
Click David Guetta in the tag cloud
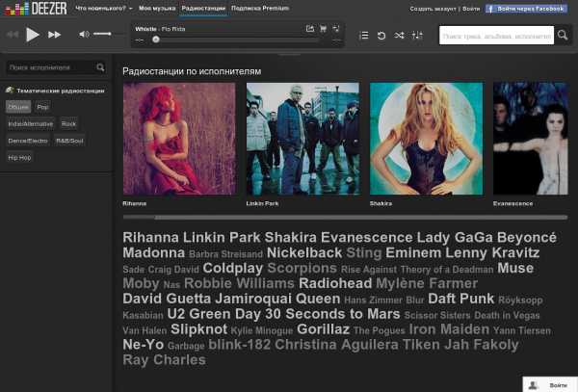167,299
